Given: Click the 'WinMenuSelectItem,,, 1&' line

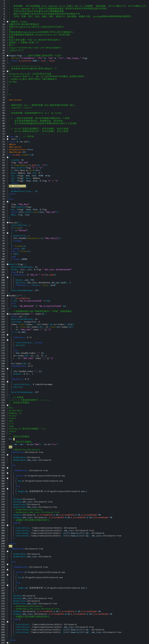Looking at the screenshot, I should point(24,191).
